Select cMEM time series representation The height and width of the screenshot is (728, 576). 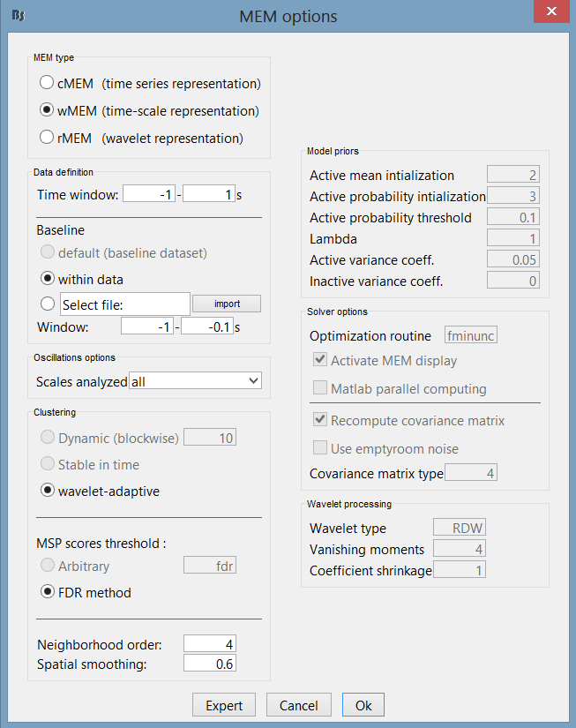pos(47,84)
